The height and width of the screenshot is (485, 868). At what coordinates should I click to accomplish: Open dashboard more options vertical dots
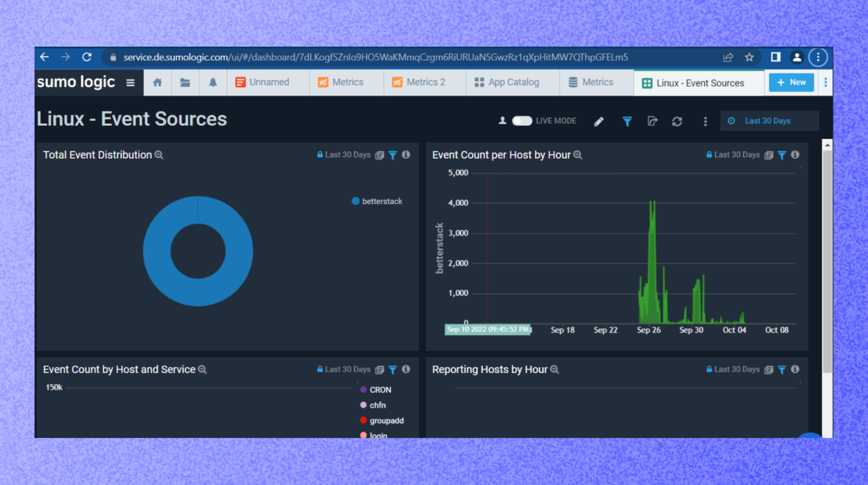(705, 121)
